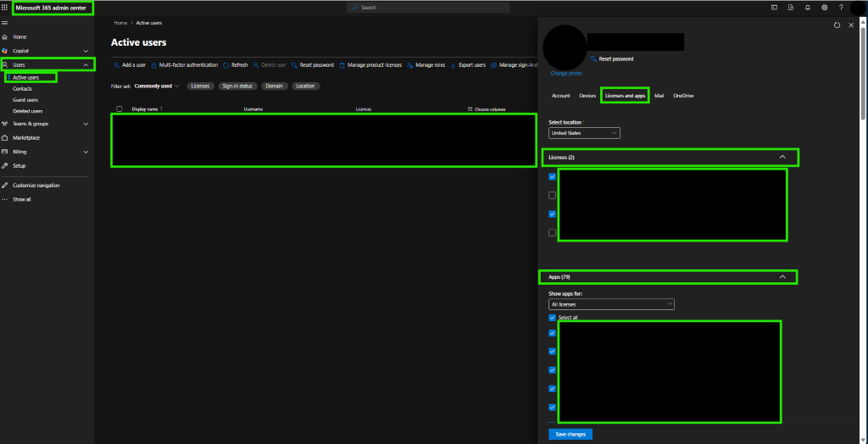Open the Select location United States dropdown
868x444 pixels.
[x=584, y=133]
